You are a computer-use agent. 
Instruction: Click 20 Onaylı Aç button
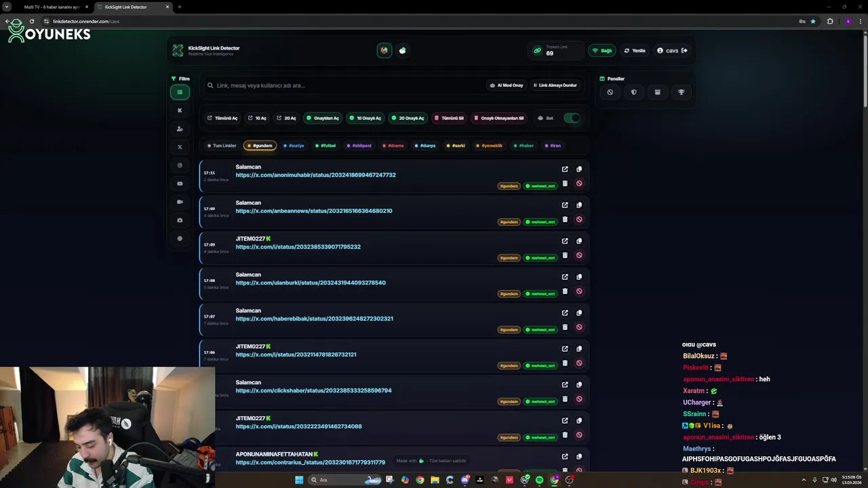pyautogui.click(x=408, y=118)
